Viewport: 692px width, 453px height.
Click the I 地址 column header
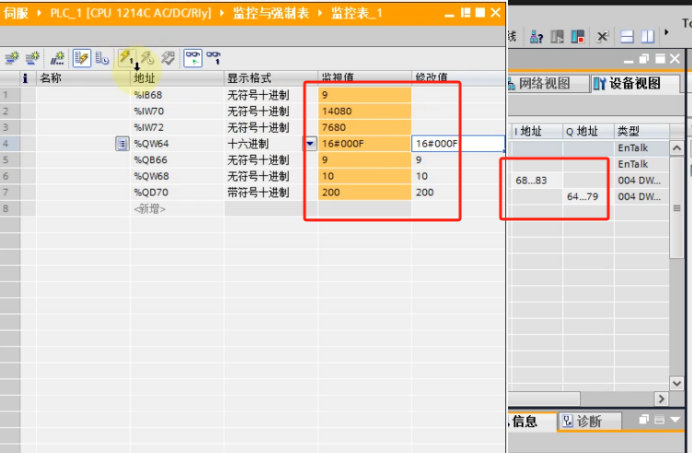click(537, 131)
